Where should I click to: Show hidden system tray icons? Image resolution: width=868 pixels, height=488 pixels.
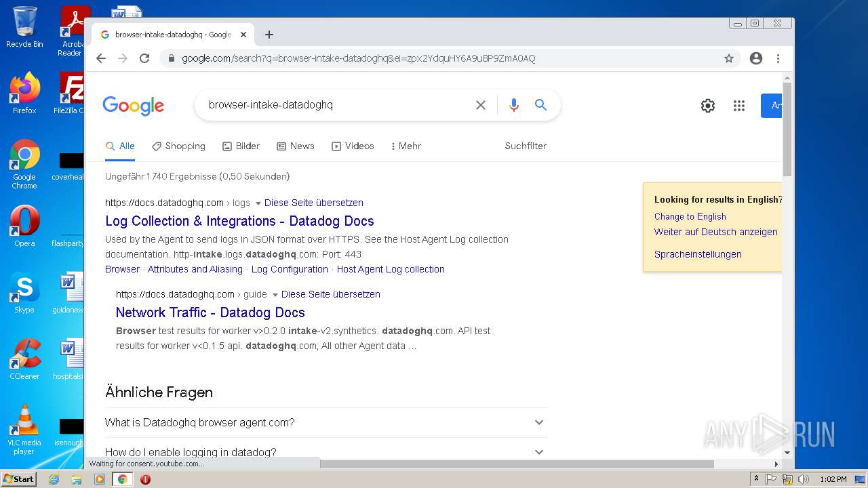pyautogui.click(x=756, y=479)
